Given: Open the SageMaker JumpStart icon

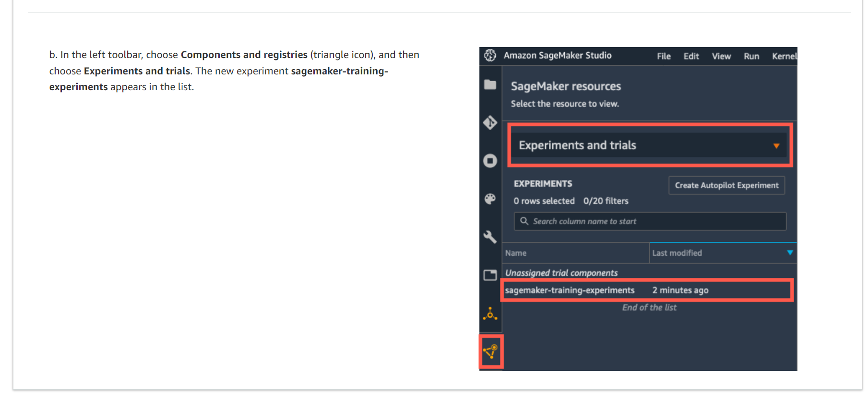Looking at the screenshot, I should pyautogui.click(x=490, y=314).
